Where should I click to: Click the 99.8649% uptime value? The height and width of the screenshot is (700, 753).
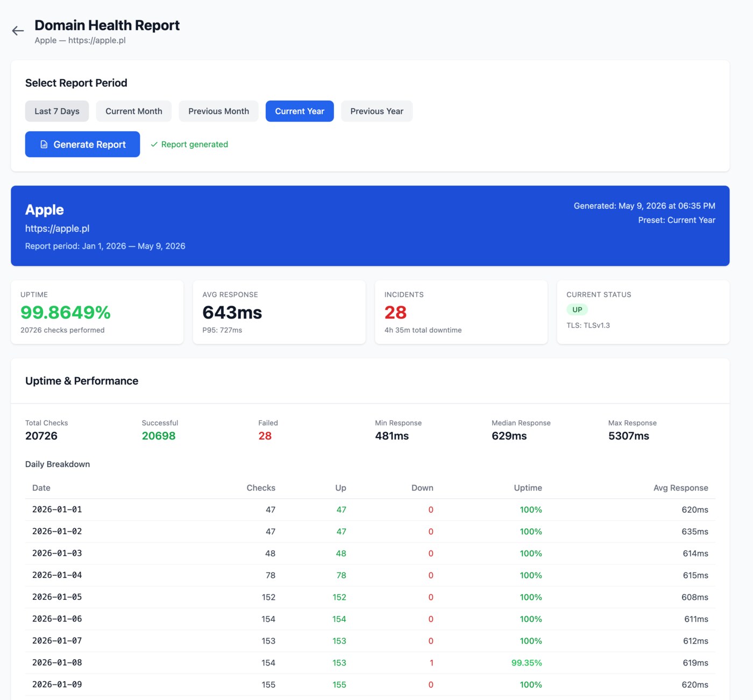(66, 313)
